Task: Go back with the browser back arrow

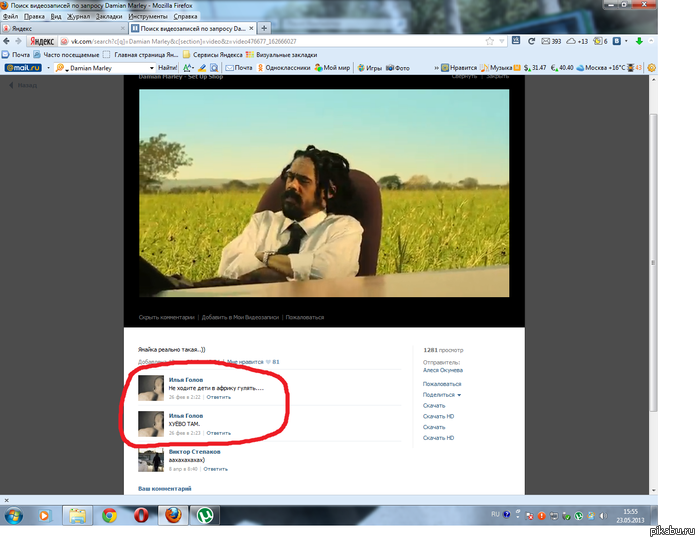Action: click(x=6, y=41)
